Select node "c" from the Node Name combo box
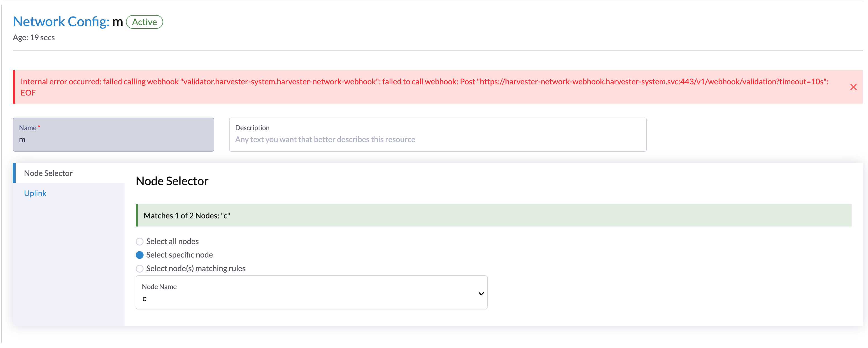The height and width of the screenshot is (348, 868). [x=311, y=298]
